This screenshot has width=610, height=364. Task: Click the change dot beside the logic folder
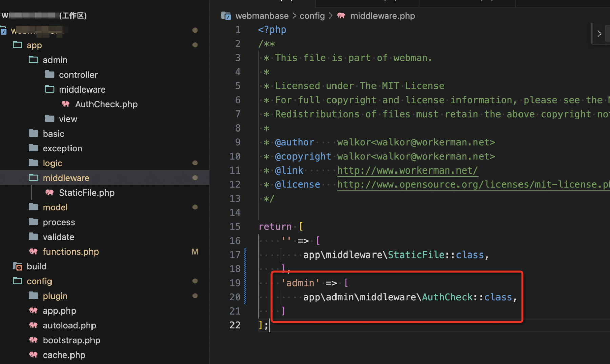pyautogui.click(x=195, y=163)
